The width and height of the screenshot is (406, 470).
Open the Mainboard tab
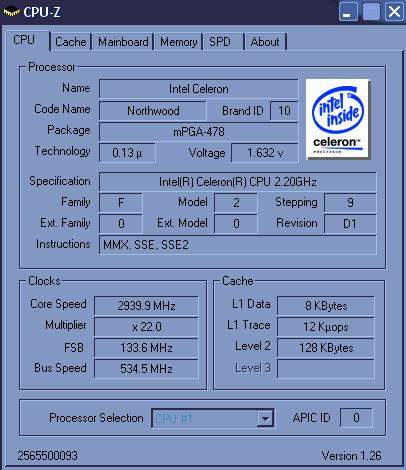pyautogui.click(x=123, y=42)
